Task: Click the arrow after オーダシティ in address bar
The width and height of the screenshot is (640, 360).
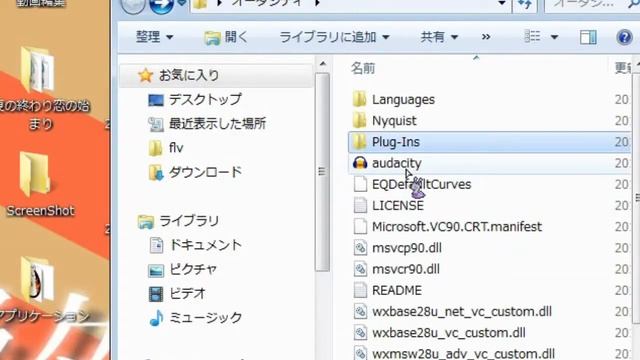Action: 318,3
